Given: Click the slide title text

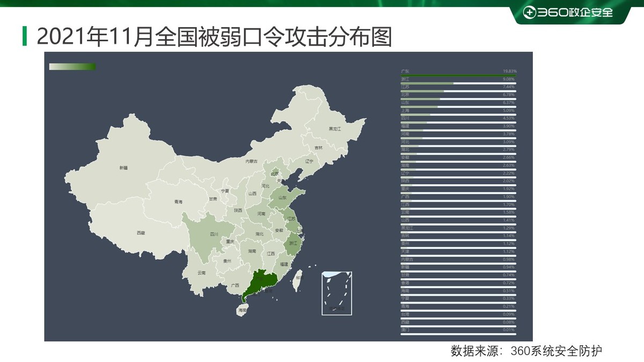Looking at the screenshot, I should [215, 36].
